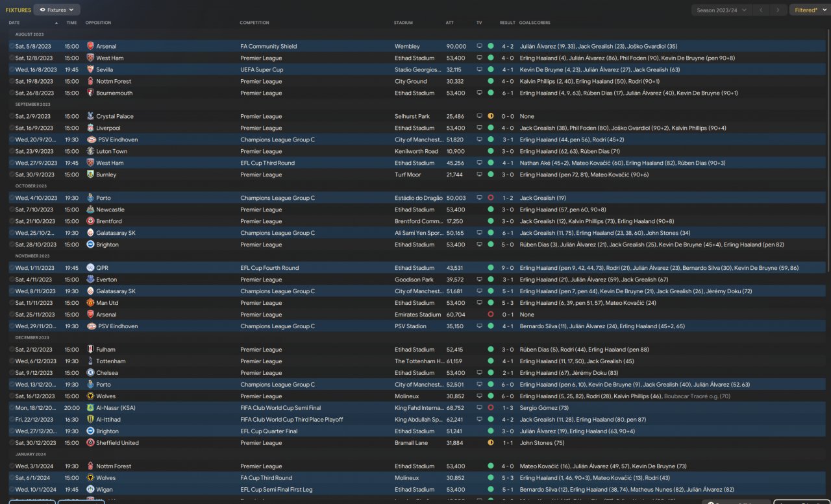Click the Nottm Forest badge on the 19/8/2023 row
The image size is (831, 504).
pyautogui.click(x=90, y=82)
